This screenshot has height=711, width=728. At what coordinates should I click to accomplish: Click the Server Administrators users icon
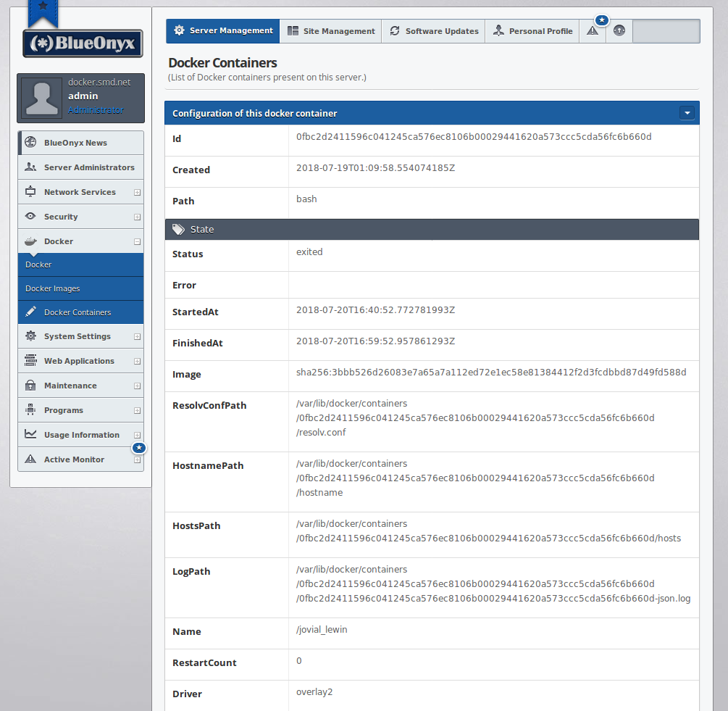pos(30,167)
